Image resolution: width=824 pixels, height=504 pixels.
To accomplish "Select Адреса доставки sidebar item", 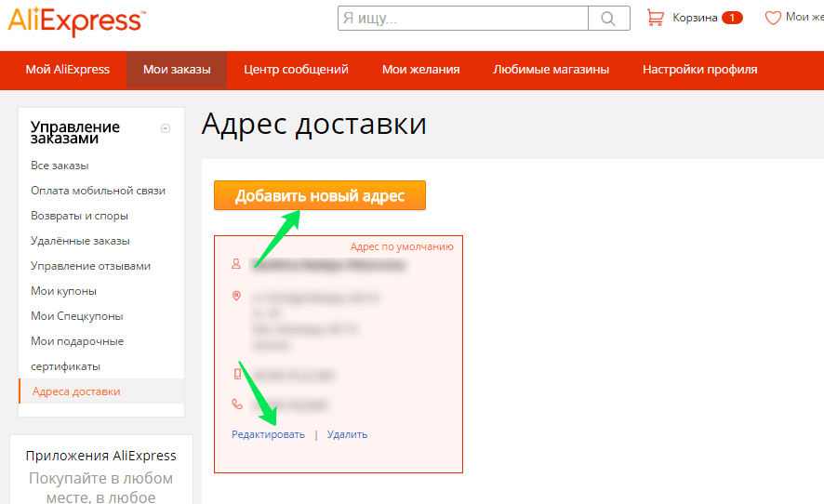I will [76, 391].
